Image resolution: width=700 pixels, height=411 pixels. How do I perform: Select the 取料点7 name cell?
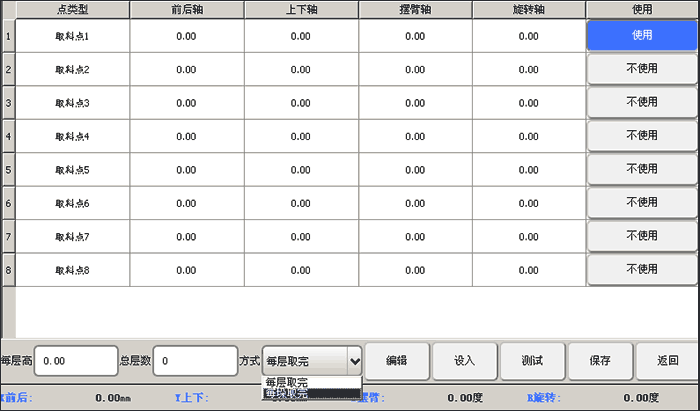pyautogui.click(x=72, y=237)
